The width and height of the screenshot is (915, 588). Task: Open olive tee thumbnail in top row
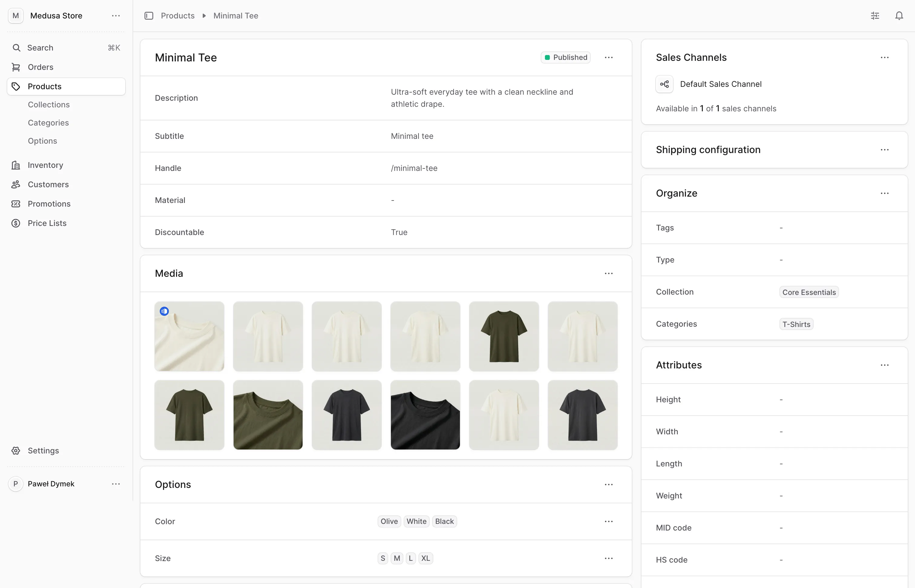[x=504, y=336]
